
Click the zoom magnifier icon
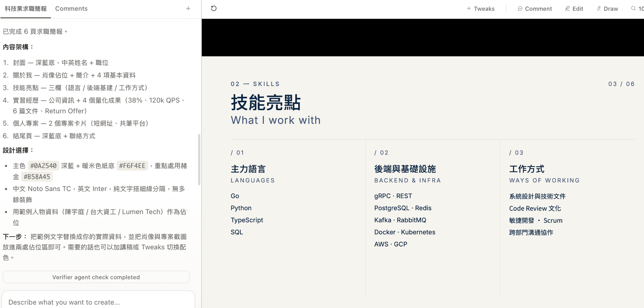[x=634, y=8]
